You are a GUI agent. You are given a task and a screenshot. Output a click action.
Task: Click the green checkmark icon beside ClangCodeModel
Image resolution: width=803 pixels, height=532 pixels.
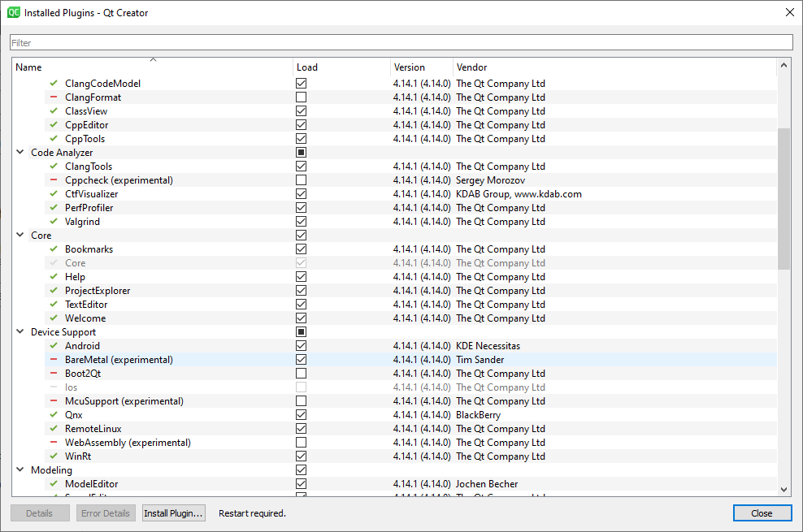(x=54, y=84)
